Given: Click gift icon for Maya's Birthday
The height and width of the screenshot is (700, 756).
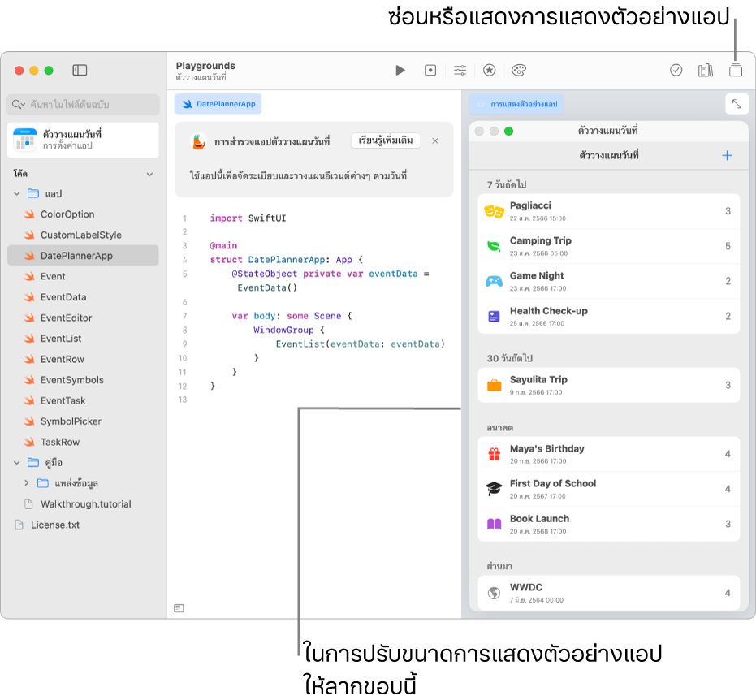Looking at the screenshot, I should [495, 454].
